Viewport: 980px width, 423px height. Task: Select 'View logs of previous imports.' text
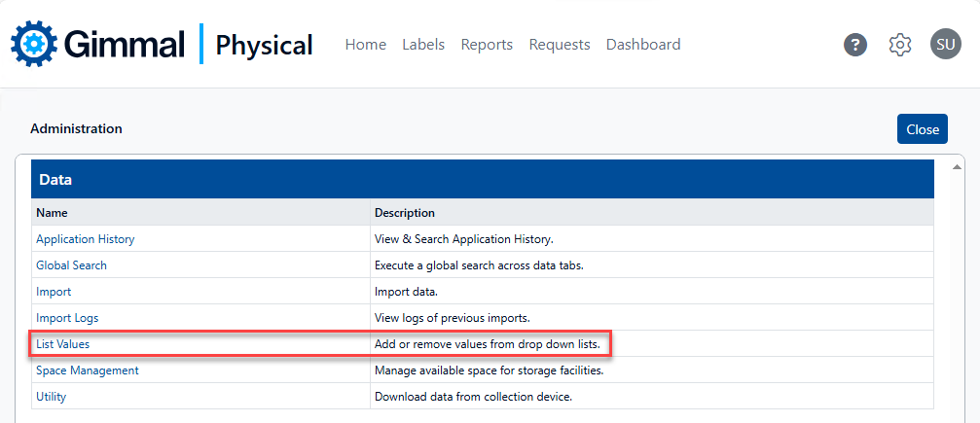(453, 317)
